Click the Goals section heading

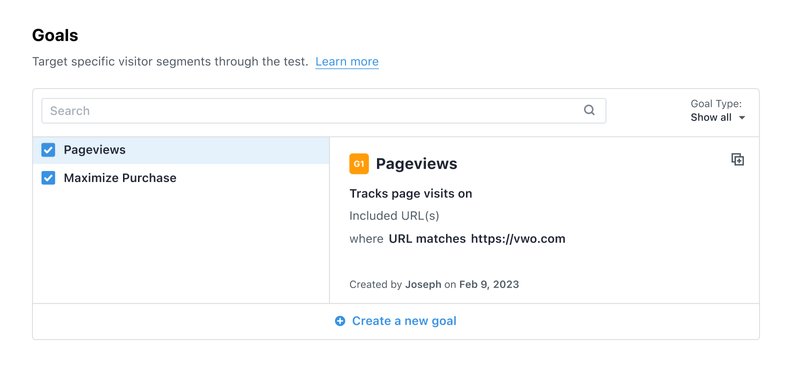coord(55,35)
